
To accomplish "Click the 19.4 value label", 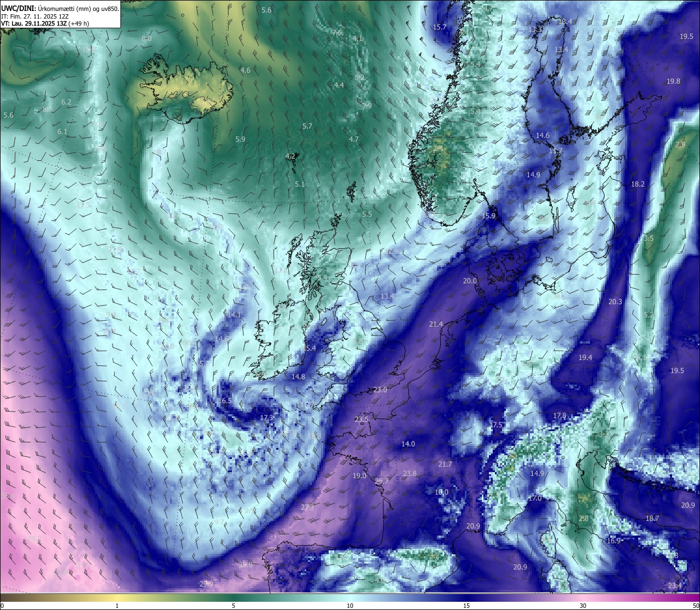I will 585,358.
